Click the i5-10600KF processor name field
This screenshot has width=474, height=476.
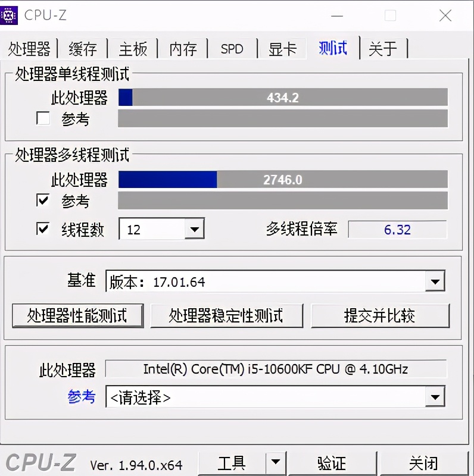point(276,369)
